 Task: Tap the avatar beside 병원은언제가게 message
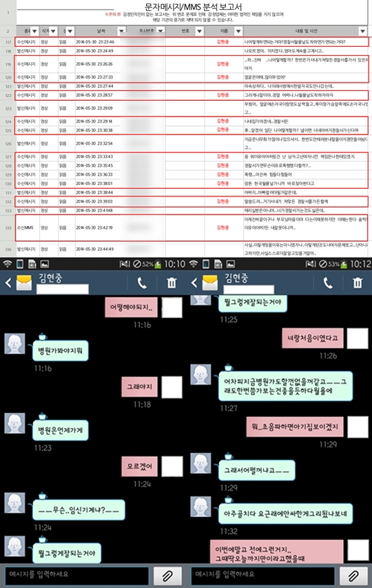coord(14,423)
